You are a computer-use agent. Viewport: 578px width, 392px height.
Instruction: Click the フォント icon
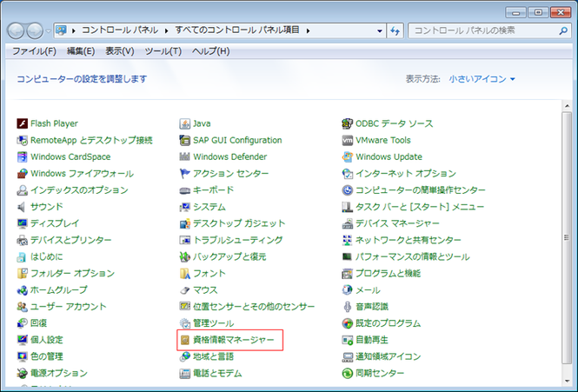[184, 273]
